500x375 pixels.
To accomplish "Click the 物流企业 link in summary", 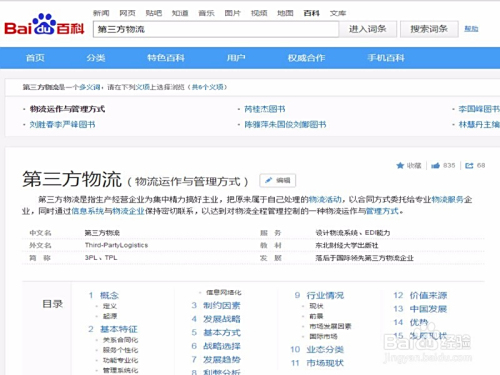I will (x=128, y=211).
